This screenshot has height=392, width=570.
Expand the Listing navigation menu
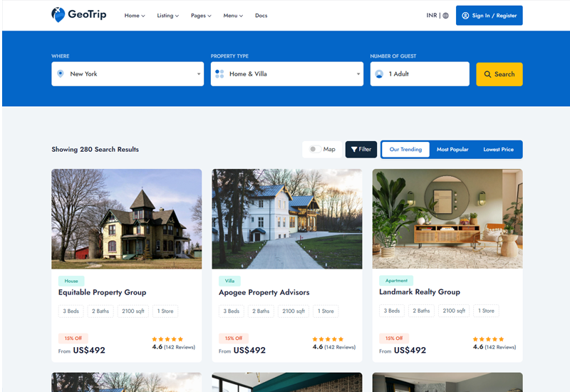coord(167,16)
